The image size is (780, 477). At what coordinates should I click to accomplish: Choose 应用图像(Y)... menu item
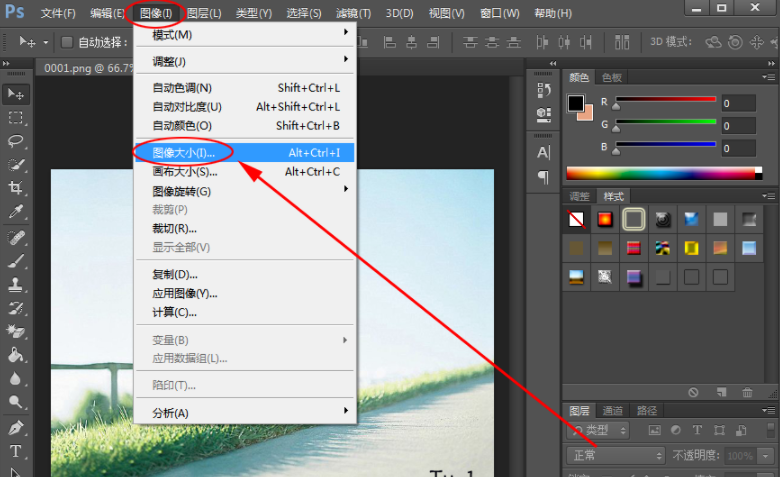pyautogui.click(x=245, y=293)
